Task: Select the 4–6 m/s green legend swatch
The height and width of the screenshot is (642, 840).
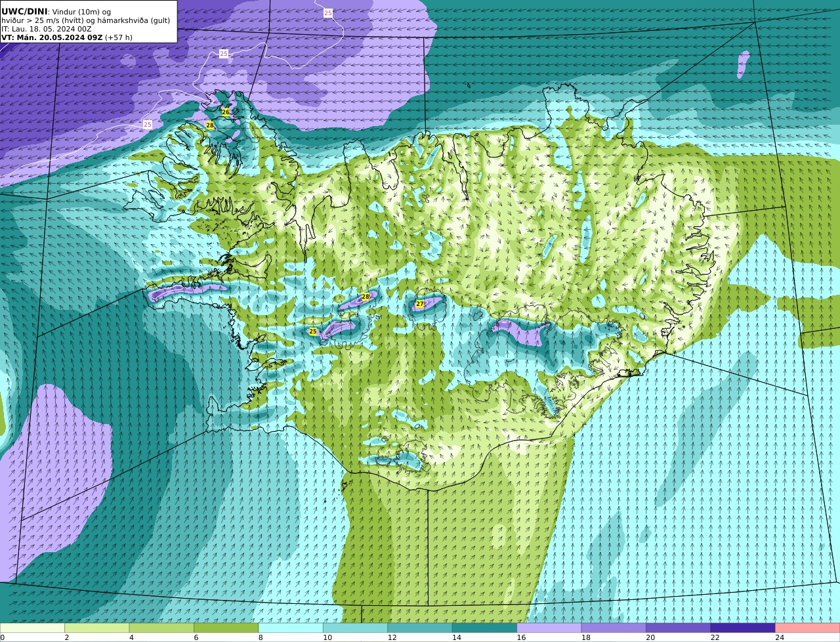Action: click(161, 628)
